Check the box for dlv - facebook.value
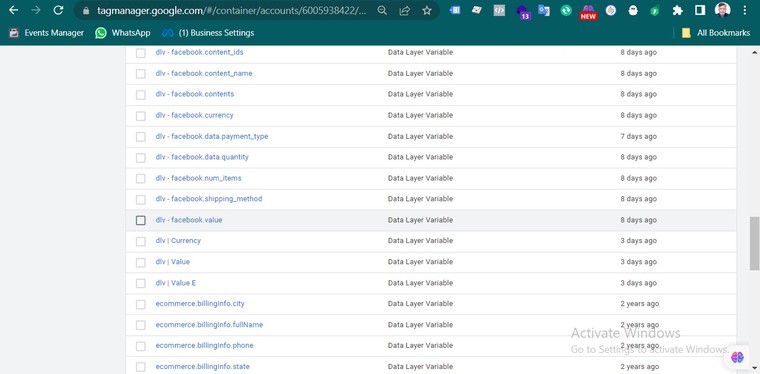 [141, 220]
